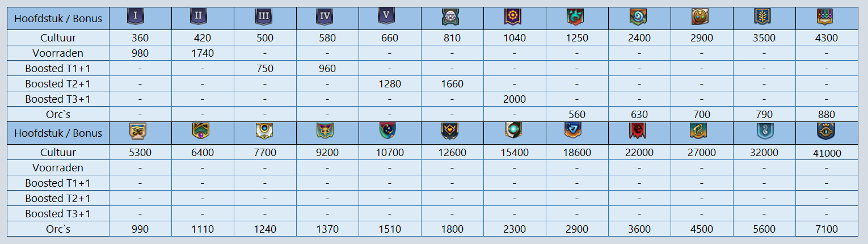Viewport: 868px width, 244px height.
Task: Click the fox mask chapter icon above 9200
Action: [x=325, y=132]
